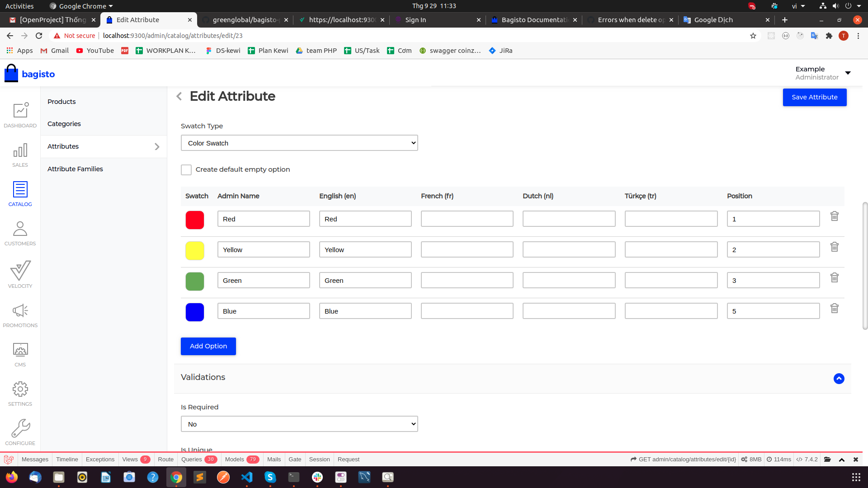Open the debugbar folder icon
Screen dimensions: 868x488
tap(827, 460)
